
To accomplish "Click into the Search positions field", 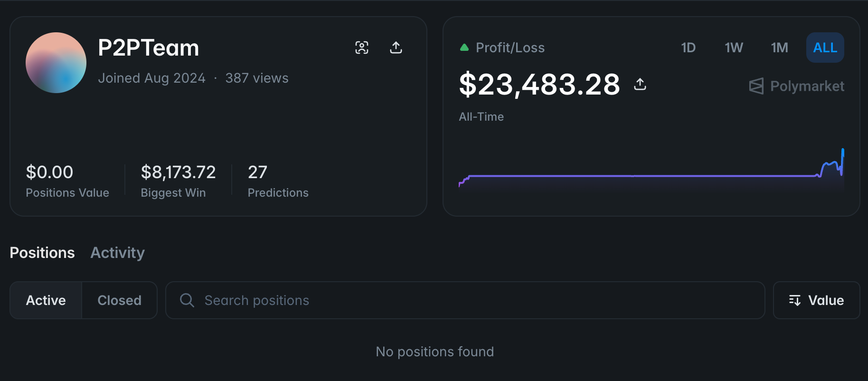I will (332, 300).
